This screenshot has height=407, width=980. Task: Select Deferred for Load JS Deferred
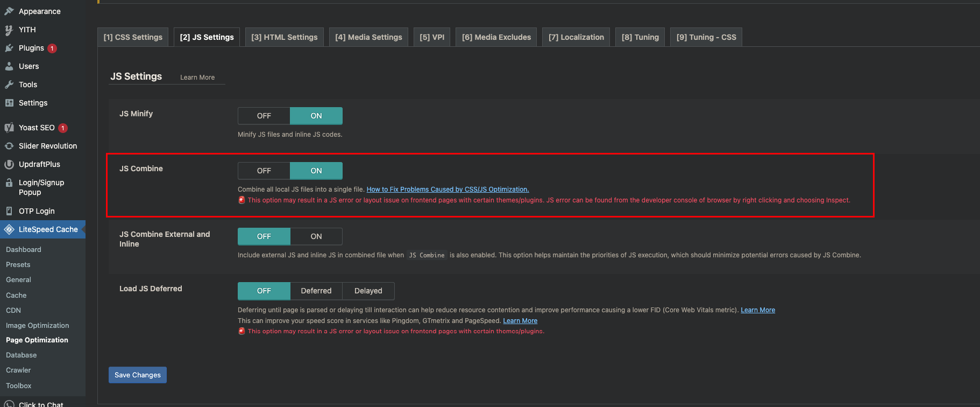click(x=316, y=291)
